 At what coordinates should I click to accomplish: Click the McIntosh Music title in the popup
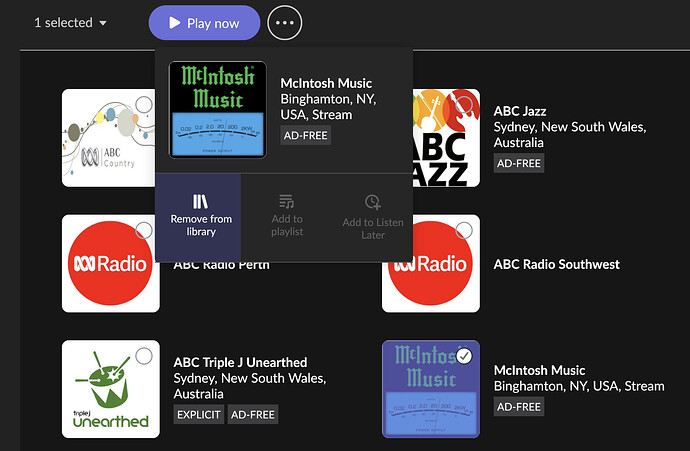click(x=326, y=83)
